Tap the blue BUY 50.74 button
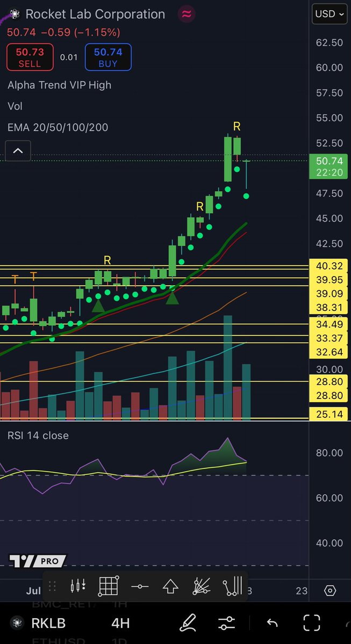This screenshot has width=351, height=644. point(108,57)
